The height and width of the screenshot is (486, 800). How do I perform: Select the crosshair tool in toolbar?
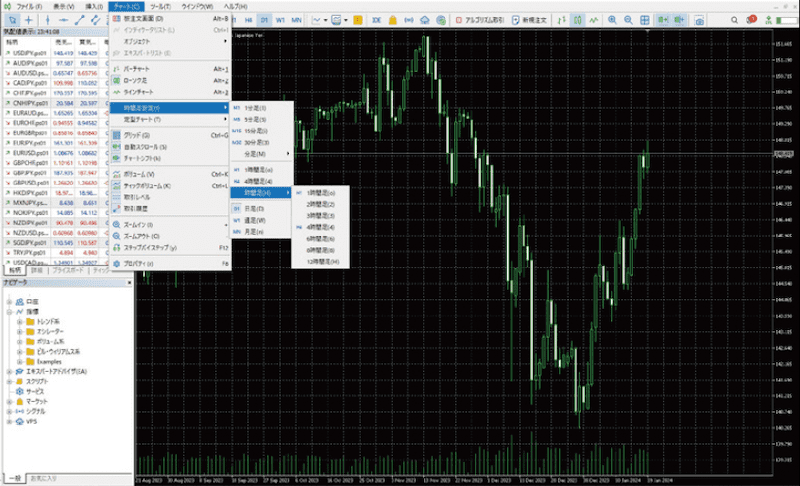(28, 19)
